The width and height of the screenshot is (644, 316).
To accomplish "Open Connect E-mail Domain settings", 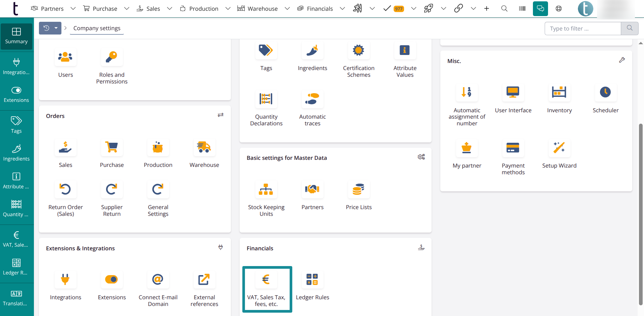I will (x=158, y=280).
